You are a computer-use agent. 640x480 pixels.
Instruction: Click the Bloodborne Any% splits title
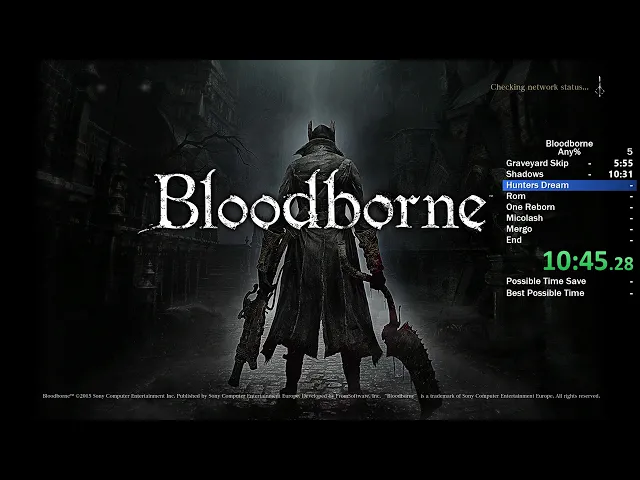pos(569,148)
